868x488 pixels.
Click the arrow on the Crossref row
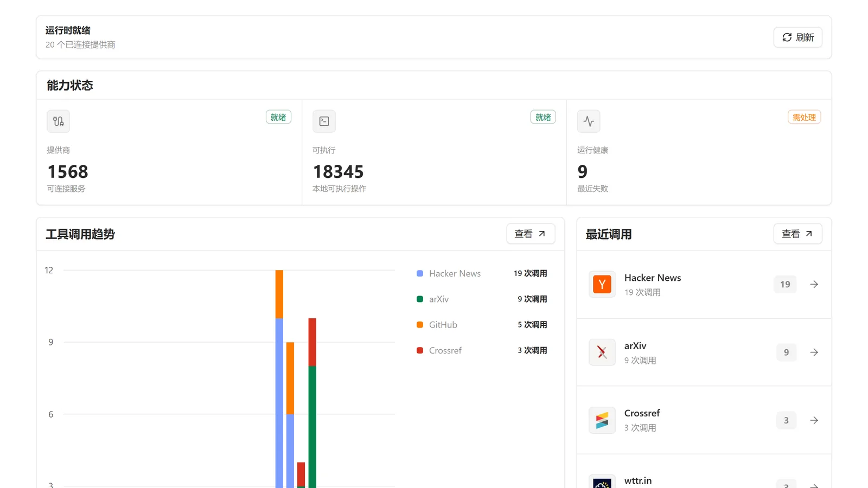point(814,420)
